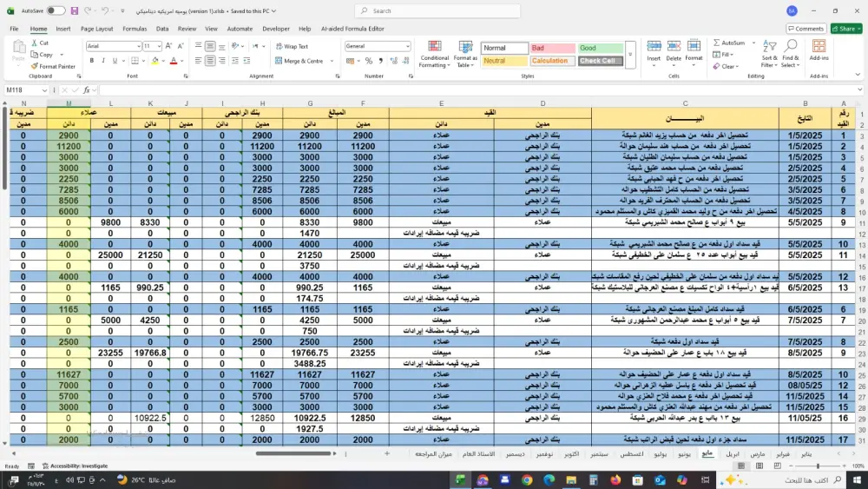This screenshot has height=489, width=868.
Task: Click the Borders icon in Font group
Action: click(135, 60)
